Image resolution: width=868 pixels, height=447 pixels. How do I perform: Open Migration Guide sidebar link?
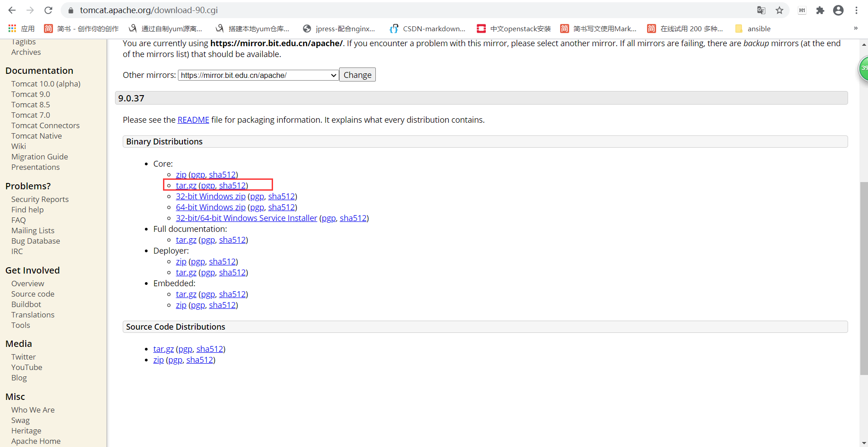(x=39, y=157)
